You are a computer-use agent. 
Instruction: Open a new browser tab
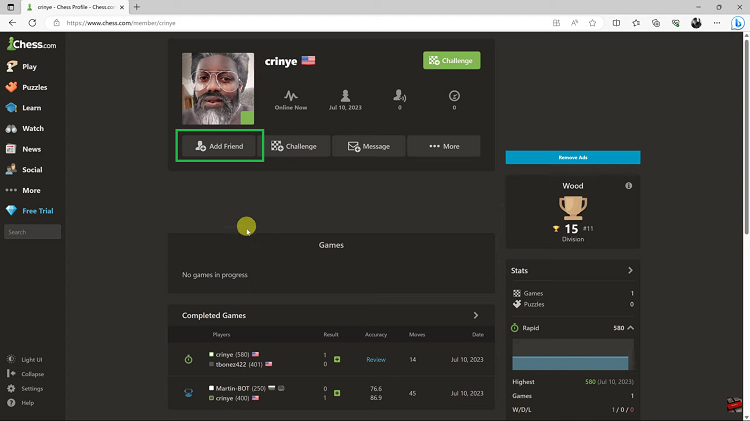pyautogui.click(x=137, y=7)
